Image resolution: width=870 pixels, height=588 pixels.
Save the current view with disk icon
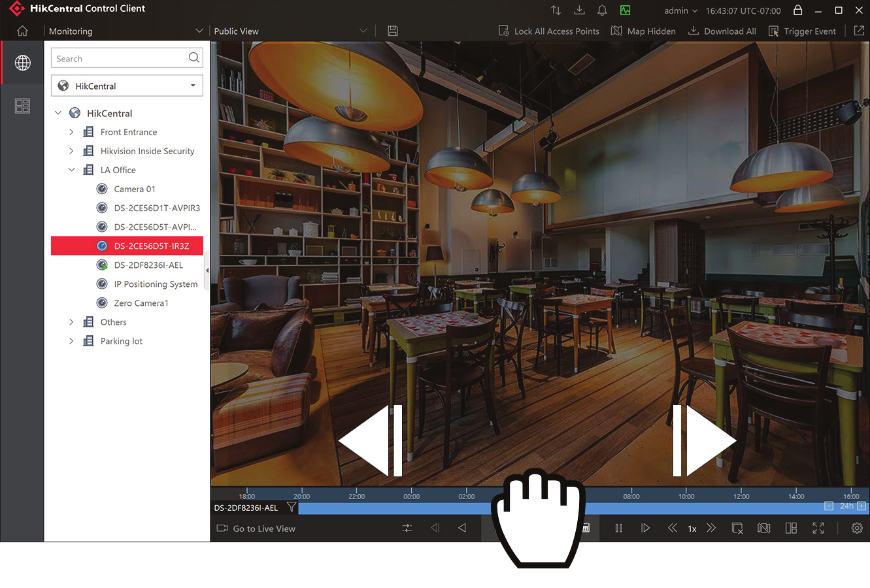tap(393, 31)
